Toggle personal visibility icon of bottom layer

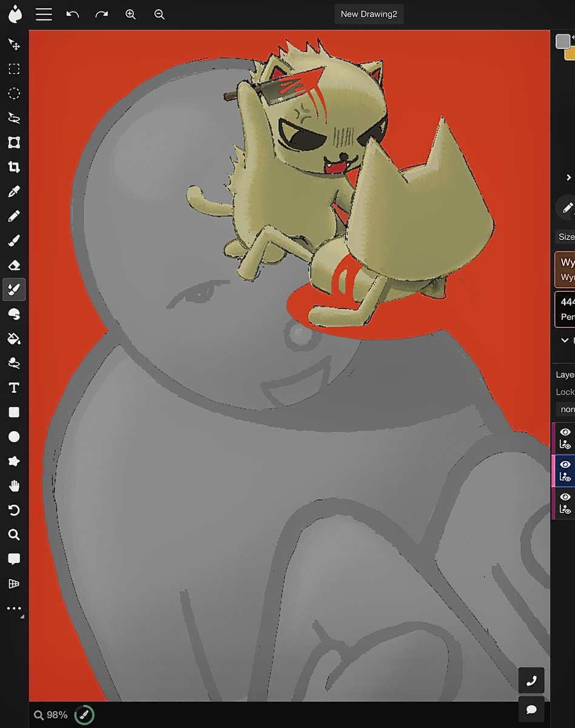click(565, 510)
